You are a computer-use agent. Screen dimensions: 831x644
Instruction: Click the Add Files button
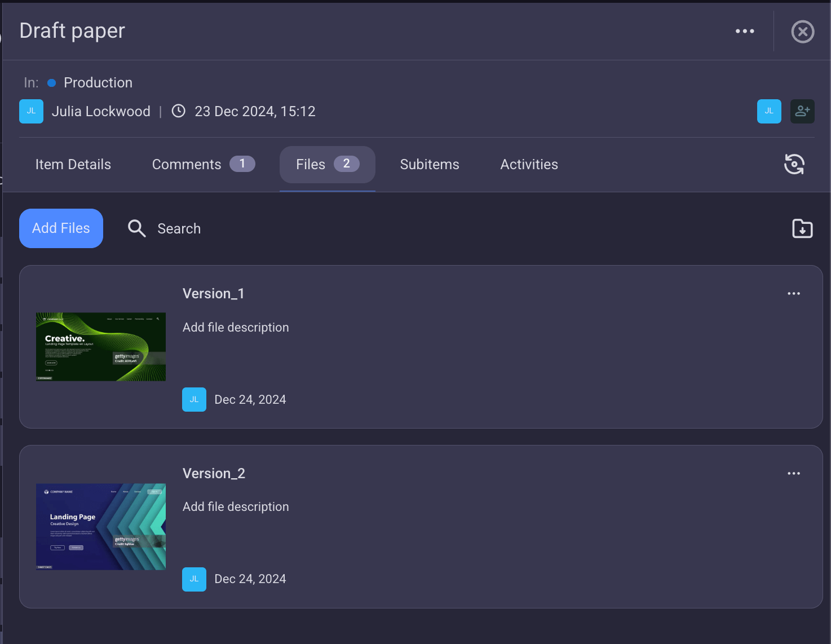coord(60,228)
